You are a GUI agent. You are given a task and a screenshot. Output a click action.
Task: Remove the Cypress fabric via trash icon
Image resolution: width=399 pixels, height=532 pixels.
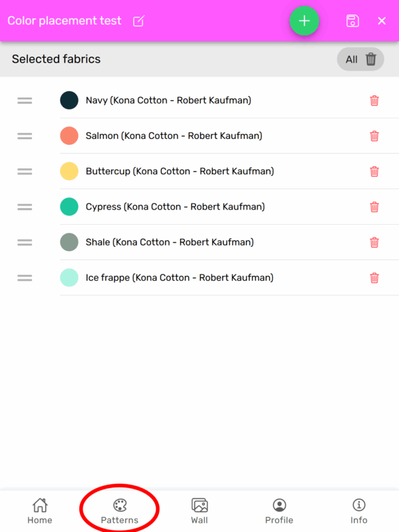point(374,207)
